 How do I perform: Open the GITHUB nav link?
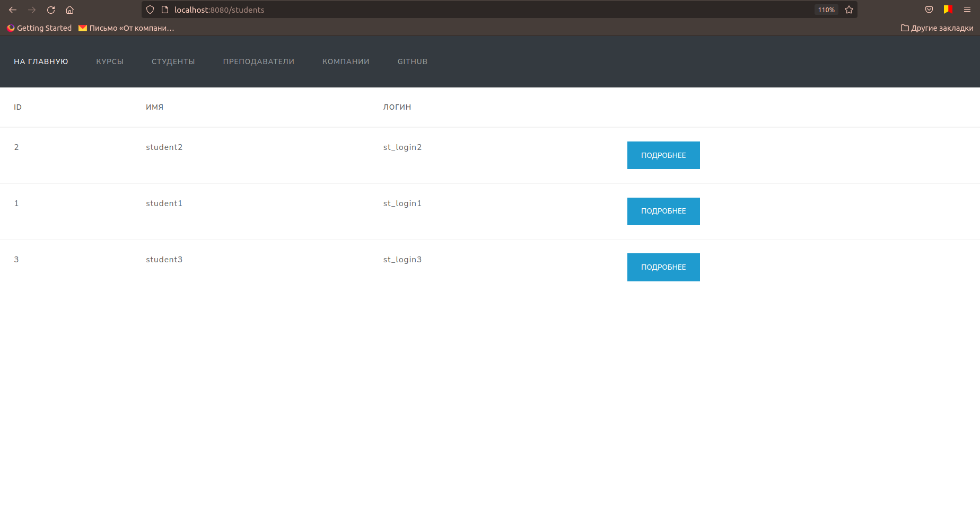coord(413,61)
